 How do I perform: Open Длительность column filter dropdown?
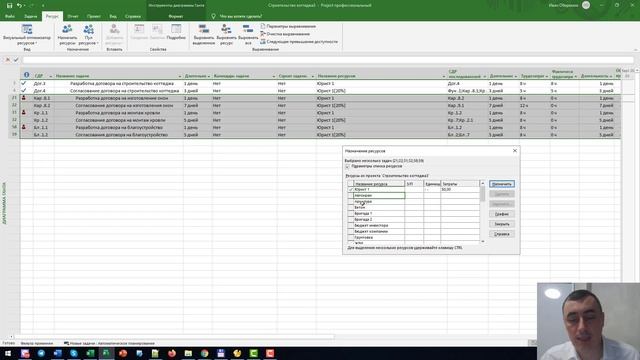209,76
